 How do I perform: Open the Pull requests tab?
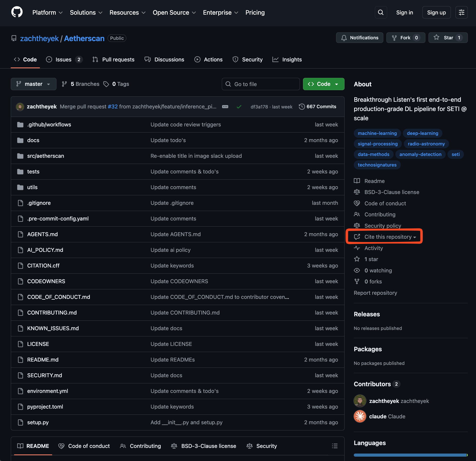(x=113, y=59)
